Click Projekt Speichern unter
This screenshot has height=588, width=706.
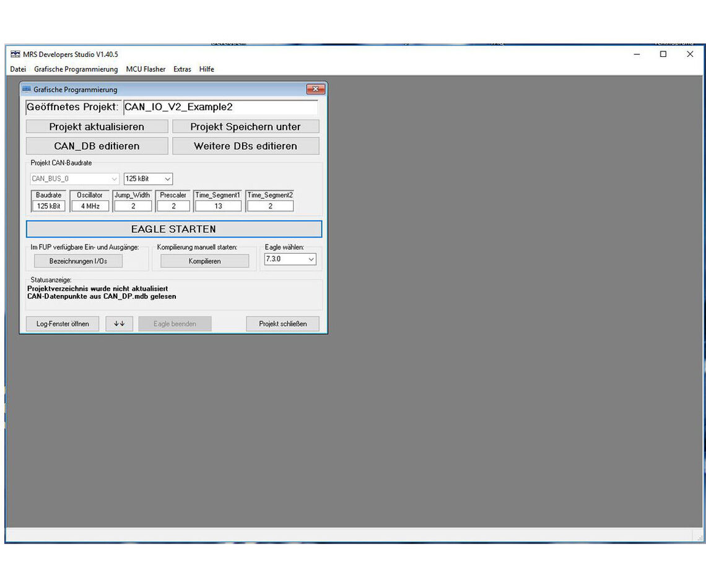(x=246, y=126)
